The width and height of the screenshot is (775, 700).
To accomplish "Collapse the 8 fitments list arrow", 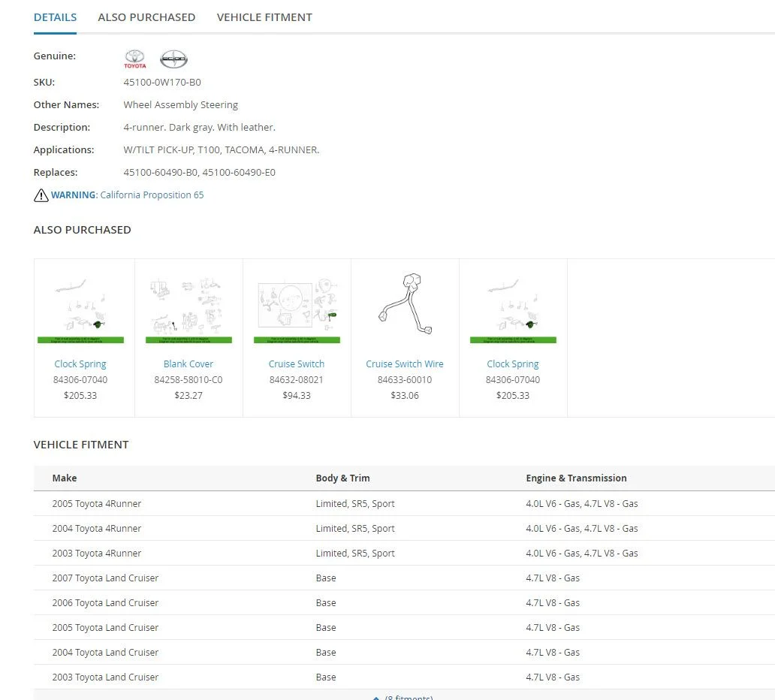I will tap(376, 698).
